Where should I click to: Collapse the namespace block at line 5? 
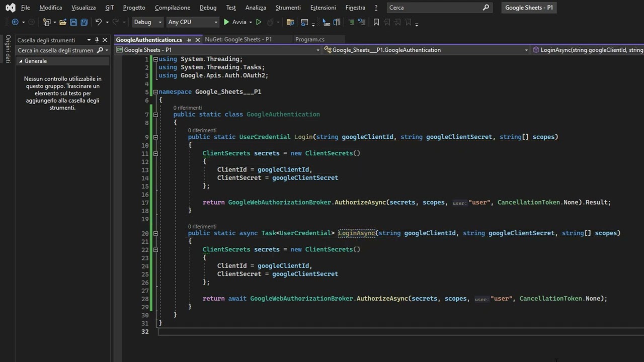pos(155,92)
